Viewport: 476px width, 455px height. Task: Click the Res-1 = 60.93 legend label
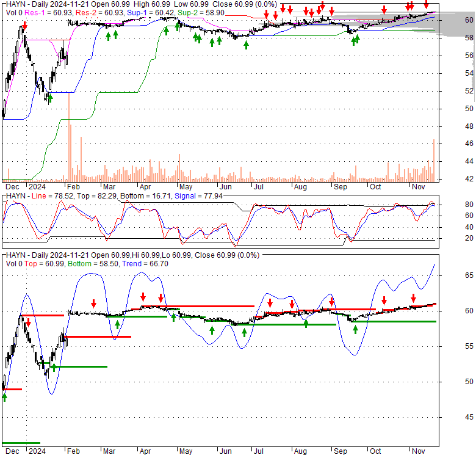click(48, 13)
